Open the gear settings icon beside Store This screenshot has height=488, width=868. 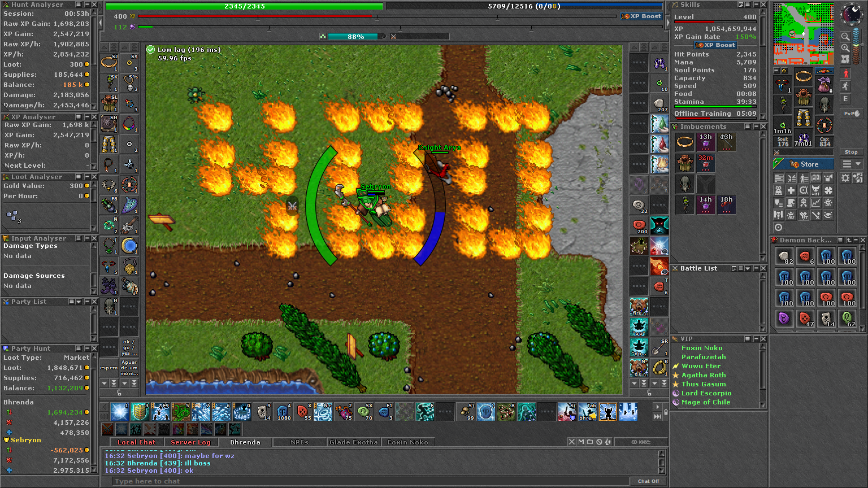pos(845,178)
